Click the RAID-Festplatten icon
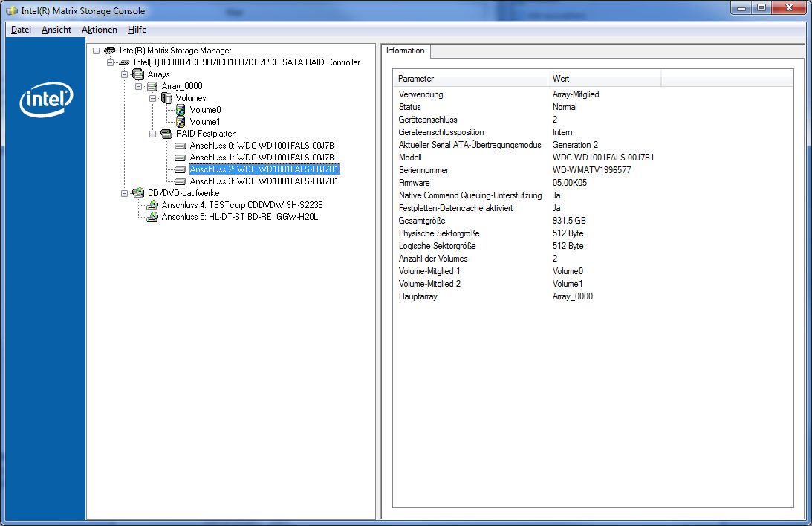 click(166, 134)
